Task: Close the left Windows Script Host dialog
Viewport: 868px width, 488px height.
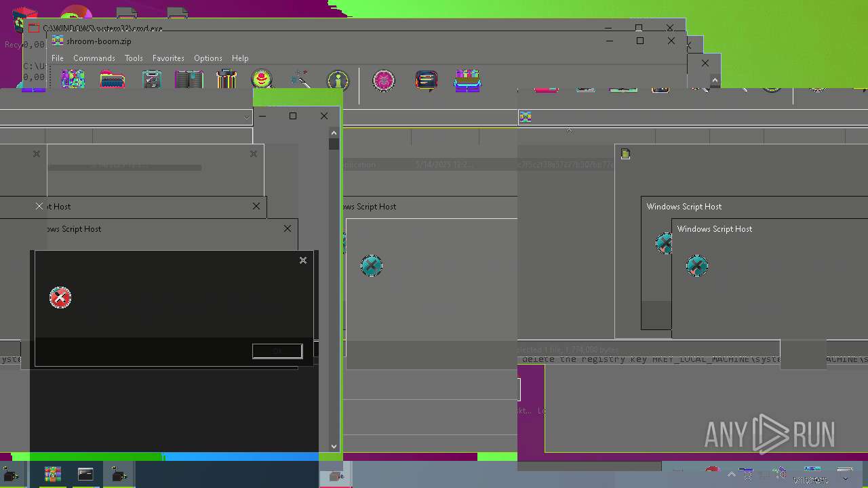Action: 288,228
